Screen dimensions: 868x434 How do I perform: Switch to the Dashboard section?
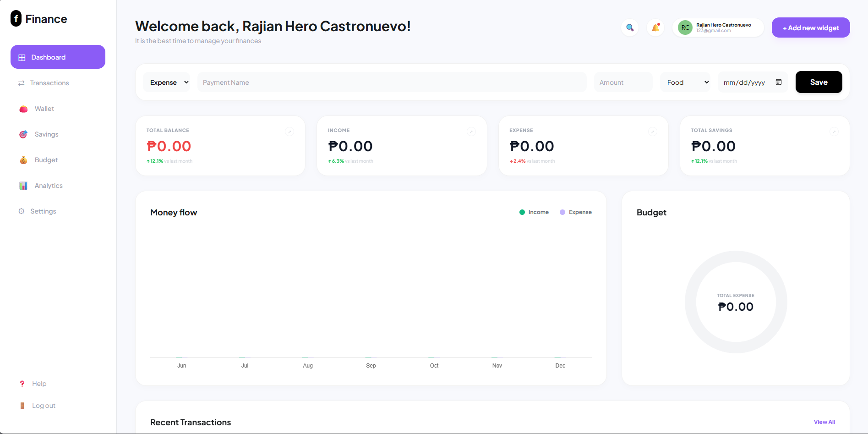pos(48,57)
